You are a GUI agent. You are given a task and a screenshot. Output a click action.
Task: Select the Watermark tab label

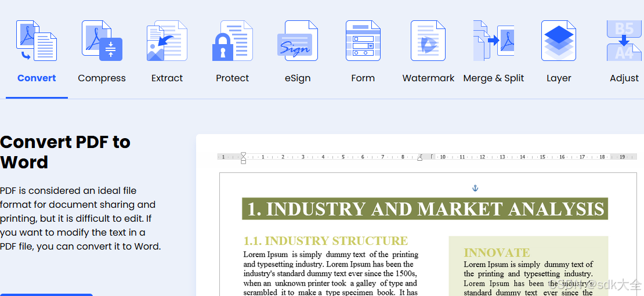tap(428, 78)
